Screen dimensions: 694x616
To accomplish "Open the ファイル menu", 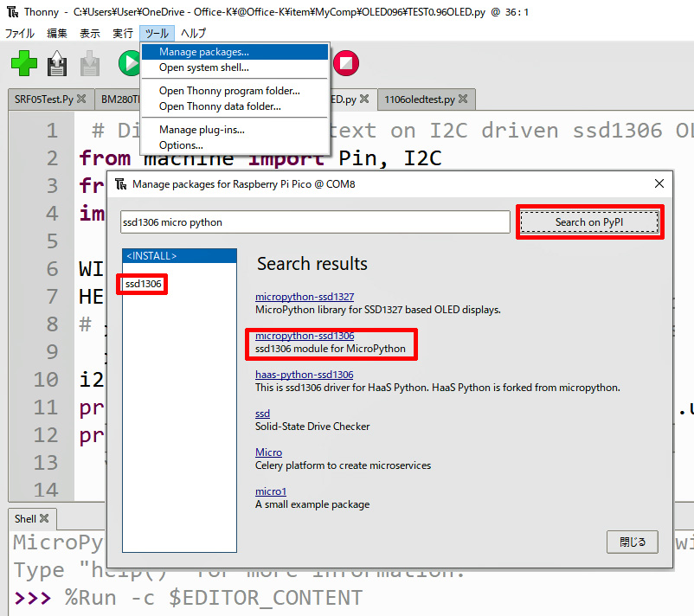I will pyautogui.click(x=20, y=33).
